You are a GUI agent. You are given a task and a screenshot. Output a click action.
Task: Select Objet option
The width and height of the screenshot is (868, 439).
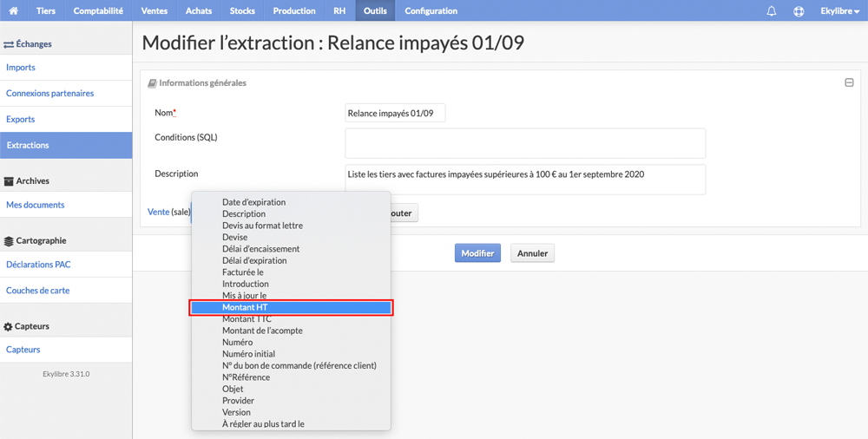[291, 389]
